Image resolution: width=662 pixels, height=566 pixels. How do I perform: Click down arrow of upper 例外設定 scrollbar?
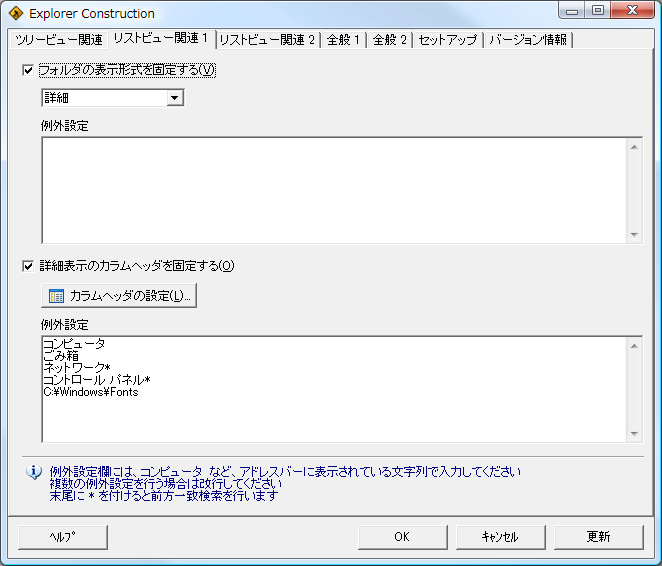[x=634, y=235]
